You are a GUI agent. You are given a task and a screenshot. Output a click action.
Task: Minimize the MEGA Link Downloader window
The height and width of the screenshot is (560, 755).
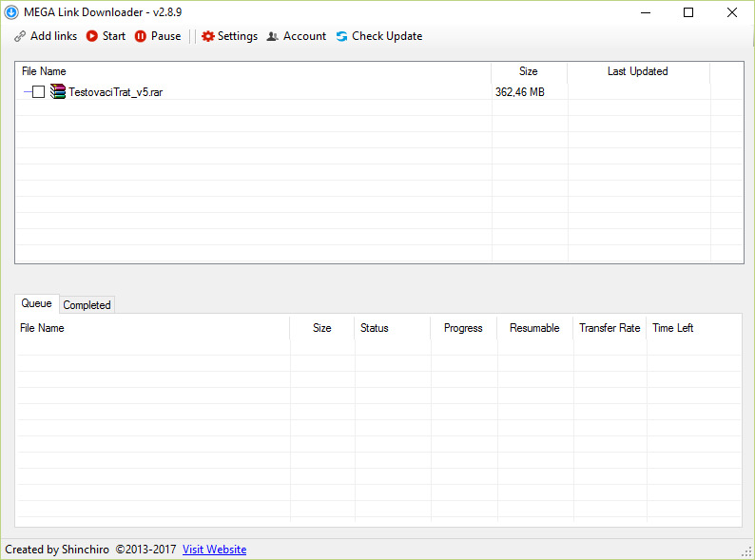[646, 12]
